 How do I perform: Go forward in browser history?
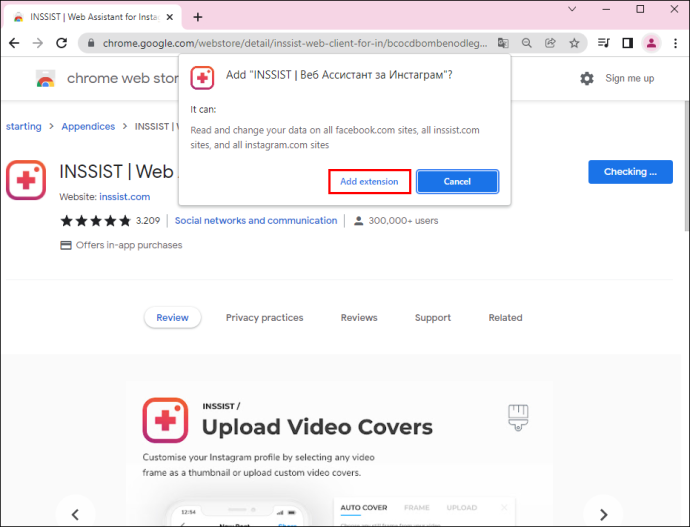[38, 43]
